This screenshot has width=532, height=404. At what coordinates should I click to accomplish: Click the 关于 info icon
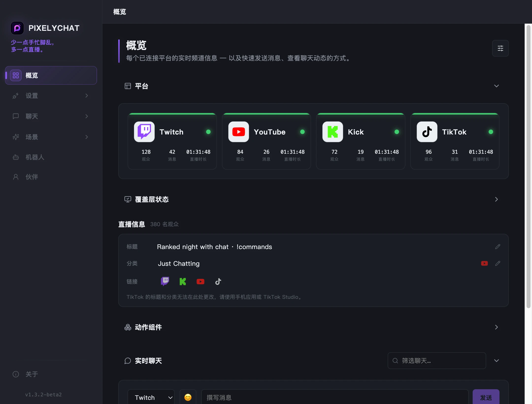pos(16,374)
